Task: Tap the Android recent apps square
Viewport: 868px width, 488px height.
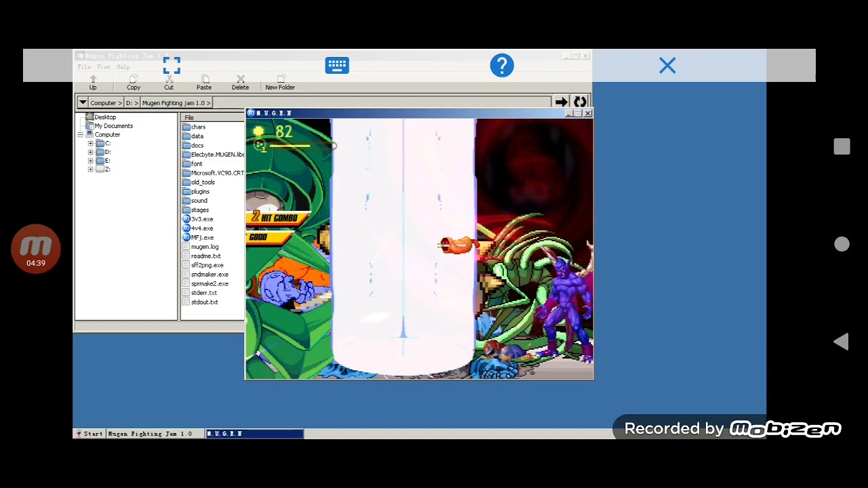Action: pos(842,146)
